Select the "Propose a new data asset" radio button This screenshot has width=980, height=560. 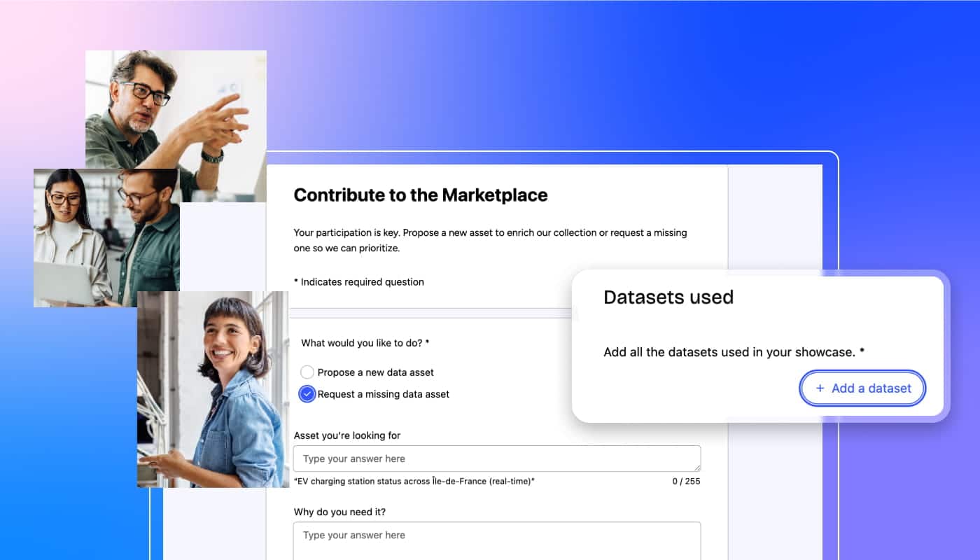[x=307, y=372]
